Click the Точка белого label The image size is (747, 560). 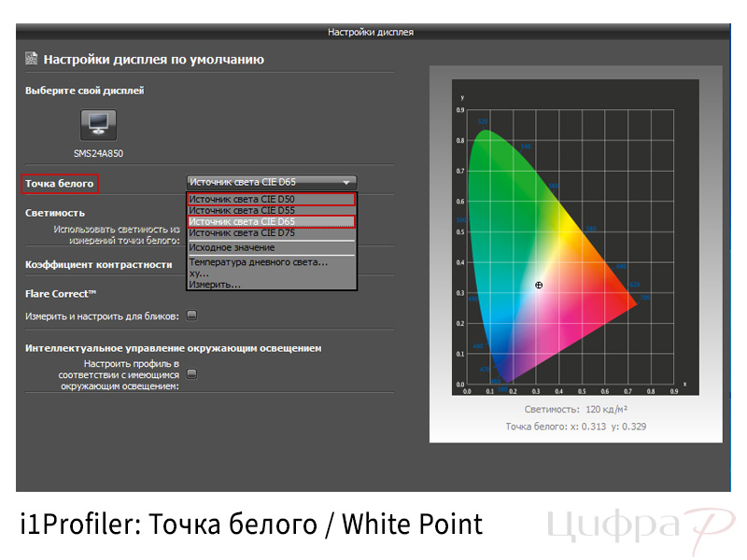coord(60,184)
